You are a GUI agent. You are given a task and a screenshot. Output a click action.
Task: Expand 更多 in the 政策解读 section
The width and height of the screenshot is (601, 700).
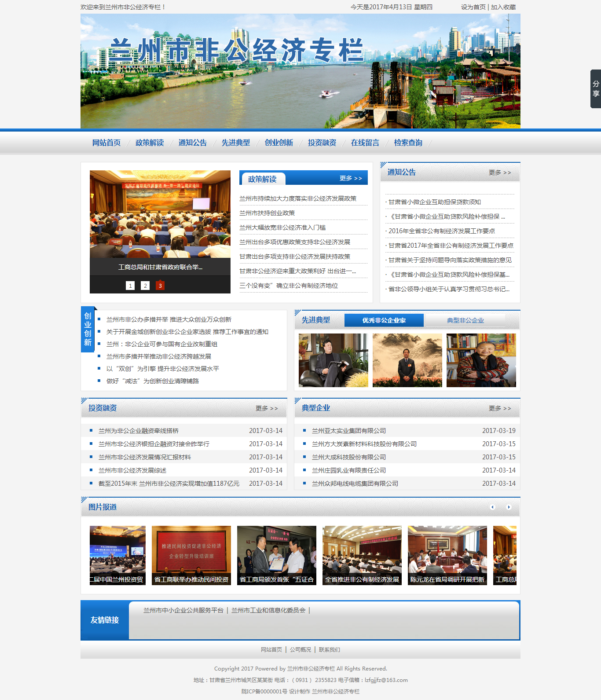pos(350,178)
